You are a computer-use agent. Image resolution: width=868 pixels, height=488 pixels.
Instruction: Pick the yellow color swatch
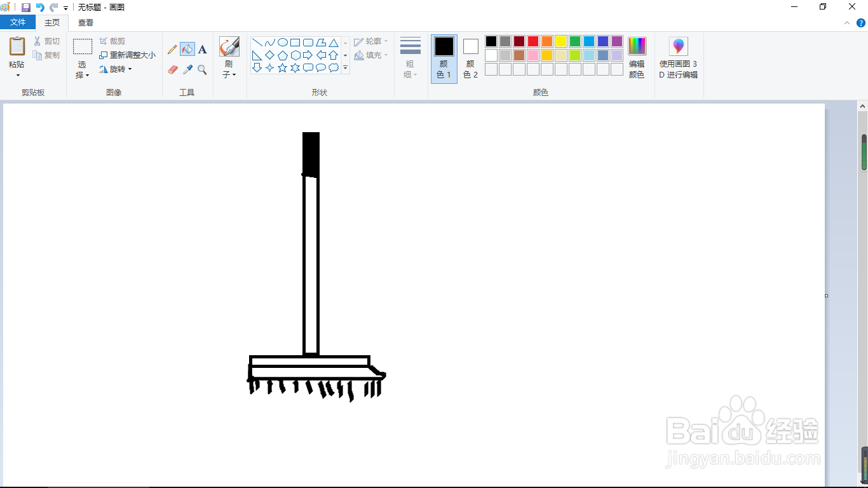pos(561,41)
